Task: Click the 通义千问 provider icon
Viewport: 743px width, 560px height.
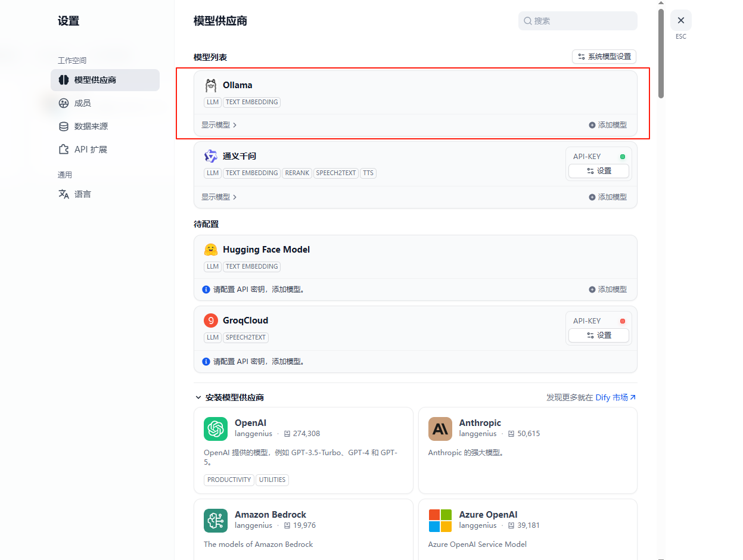Action: point(211,155)
